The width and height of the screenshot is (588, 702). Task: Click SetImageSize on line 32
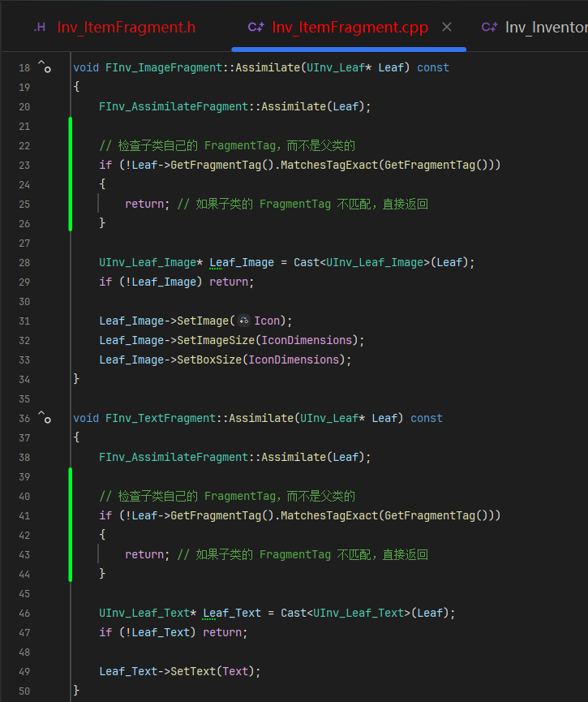click(216, 340)
